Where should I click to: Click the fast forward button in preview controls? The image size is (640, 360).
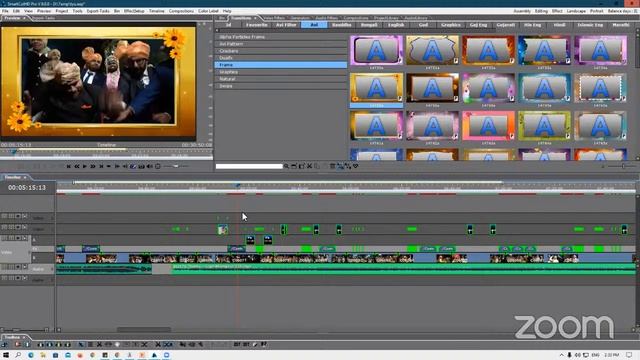(x=93, y=167)
